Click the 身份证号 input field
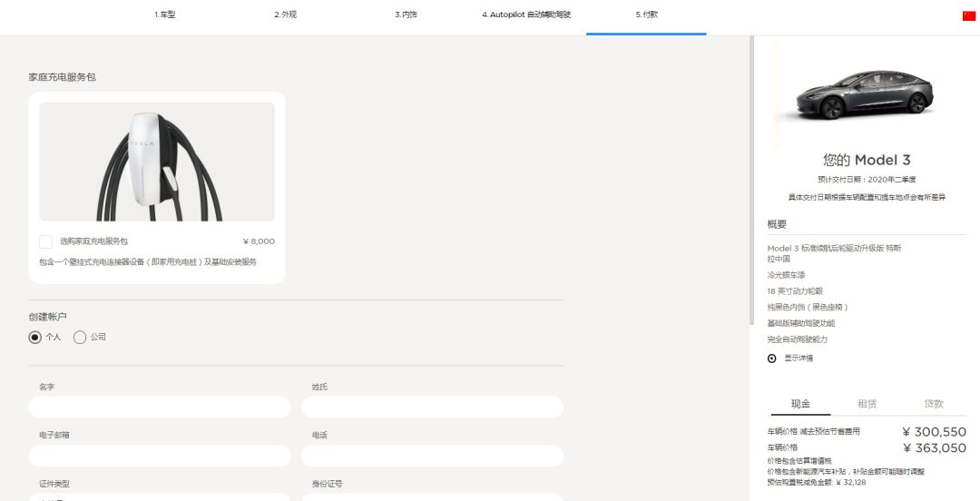 click(433, 497)
